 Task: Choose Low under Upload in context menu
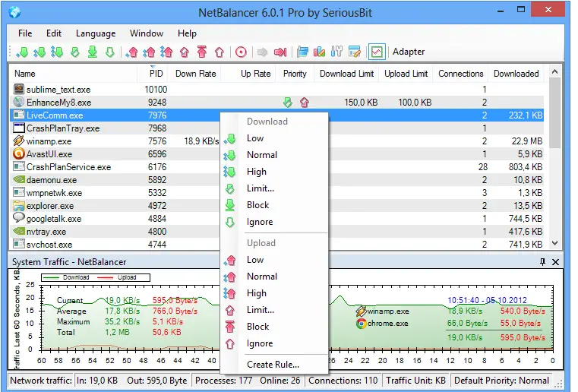274,260
